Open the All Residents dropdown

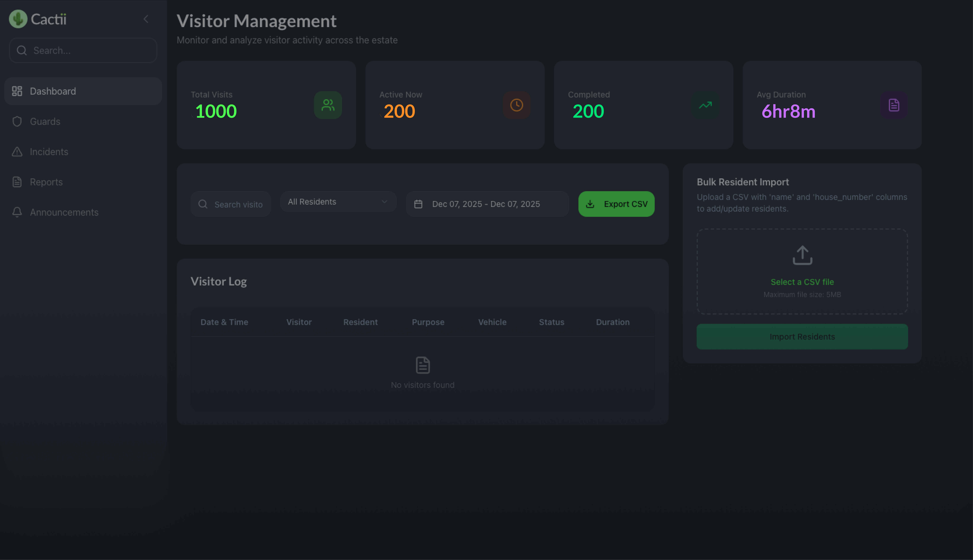(338, 201)
